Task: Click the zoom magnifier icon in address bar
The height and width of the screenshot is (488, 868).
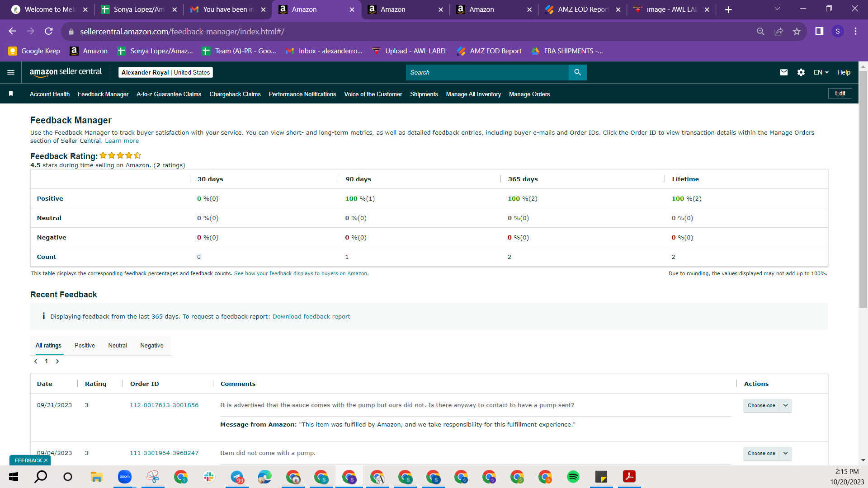Action: click(760, 31)
